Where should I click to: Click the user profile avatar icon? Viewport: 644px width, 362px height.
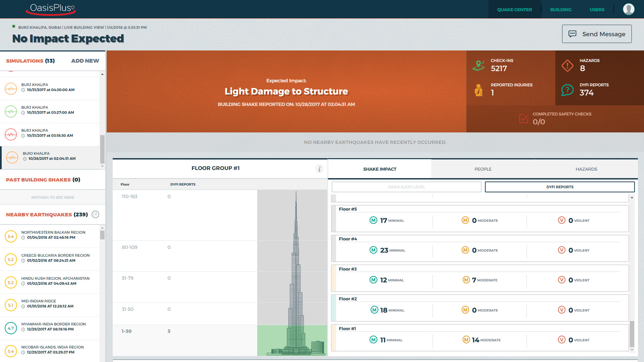pyautogui.click(x=628, y=9)
